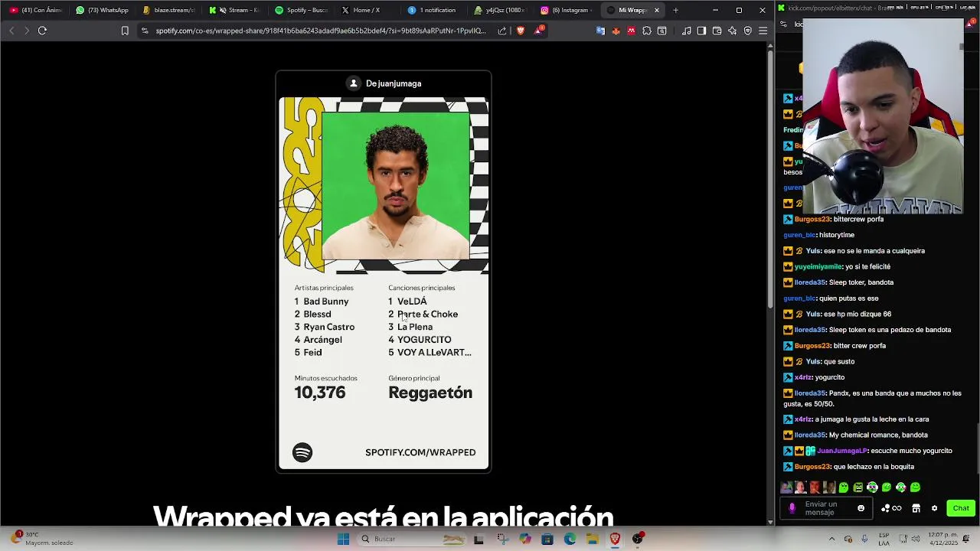Open the music note media control icon

click(687, 31)
